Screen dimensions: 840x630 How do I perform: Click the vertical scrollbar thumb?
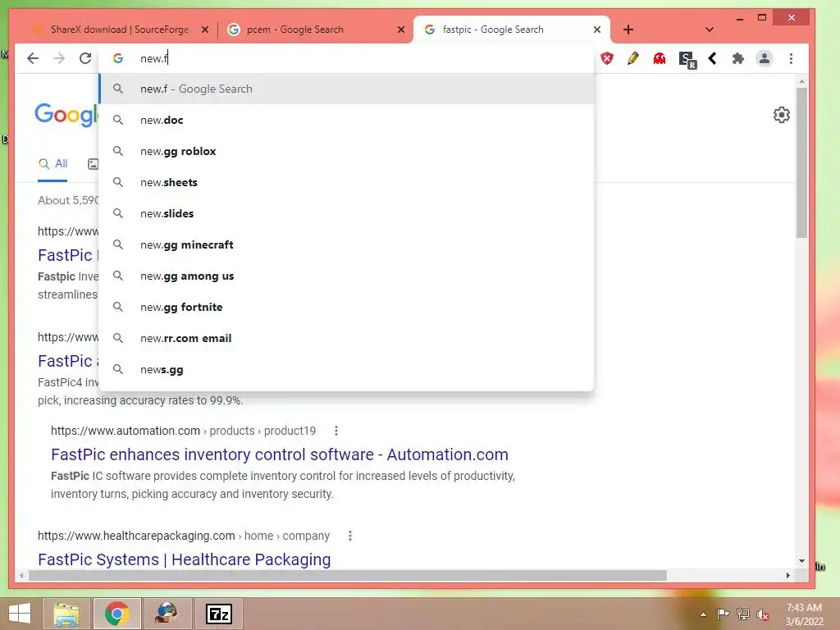(x=801, y=163)
